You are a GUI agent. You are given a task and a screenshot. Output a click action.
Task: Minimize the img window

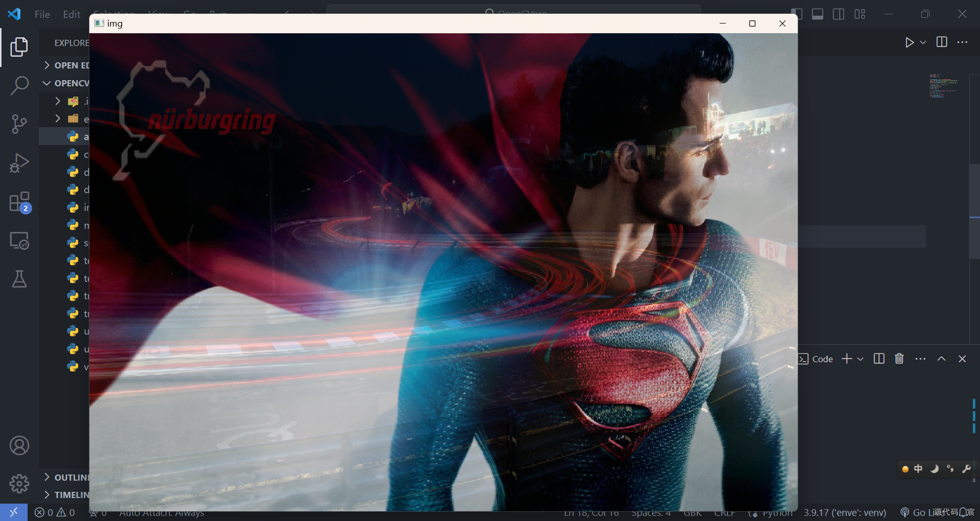coord(722,23)
